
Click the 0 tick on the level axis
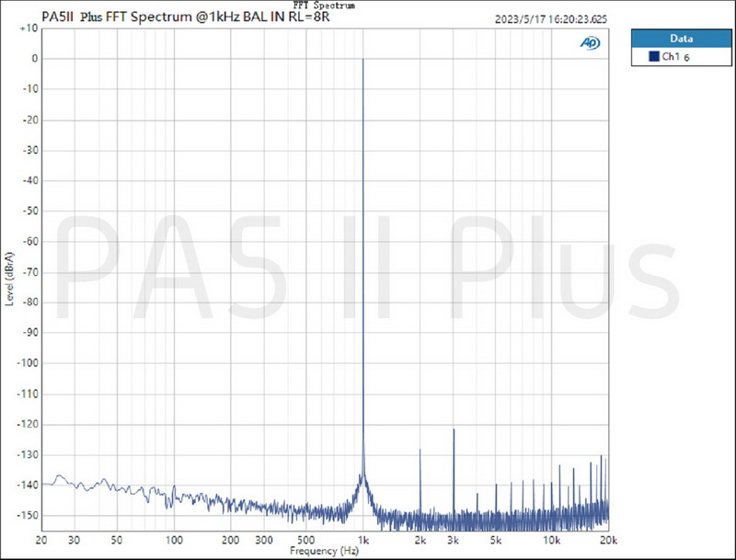coord(32,59)
